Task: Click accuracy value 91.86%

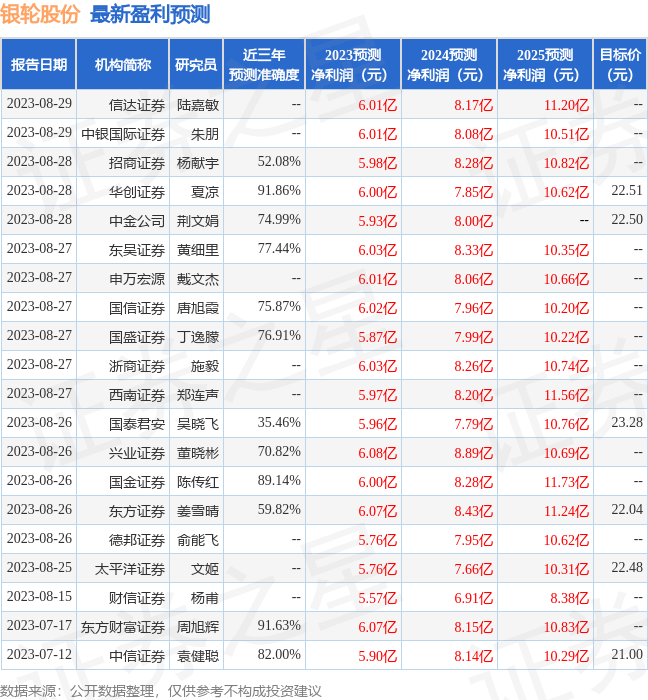Action: point(279,191)
